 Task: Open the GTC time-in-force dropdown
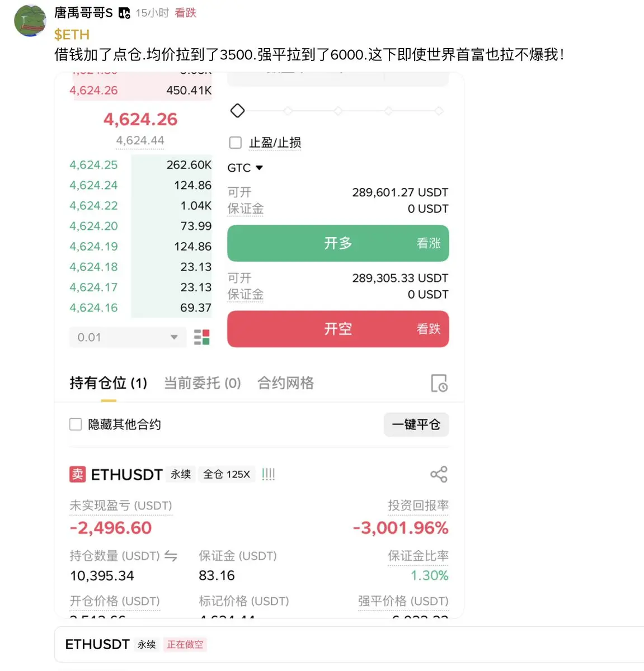coord(245,168)
